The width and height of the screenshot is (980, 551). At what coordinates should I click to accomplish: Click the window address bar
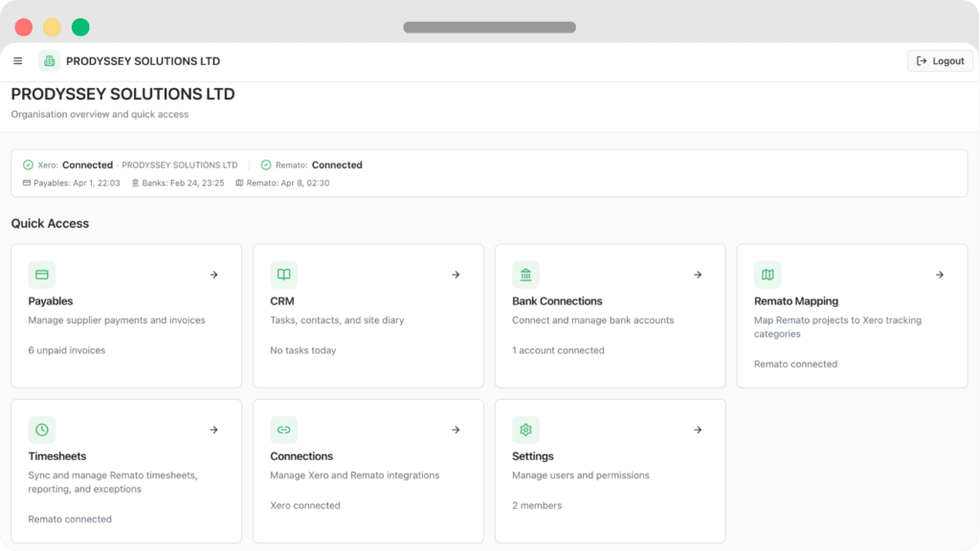point(489,28)
